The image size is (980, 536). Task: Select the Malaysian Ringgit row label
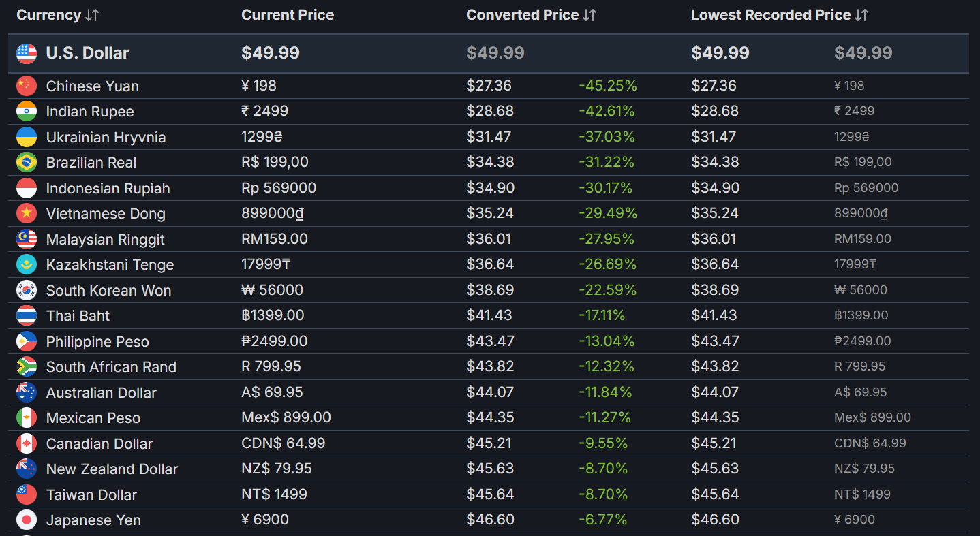click(106, 239)
